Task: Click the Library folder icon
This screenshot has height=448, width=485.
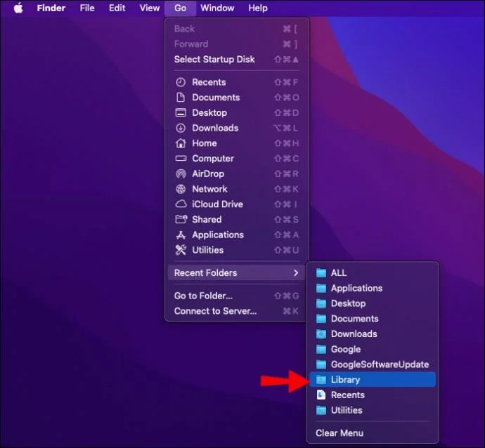Action: pyautogui.click(x=321, y=379)
